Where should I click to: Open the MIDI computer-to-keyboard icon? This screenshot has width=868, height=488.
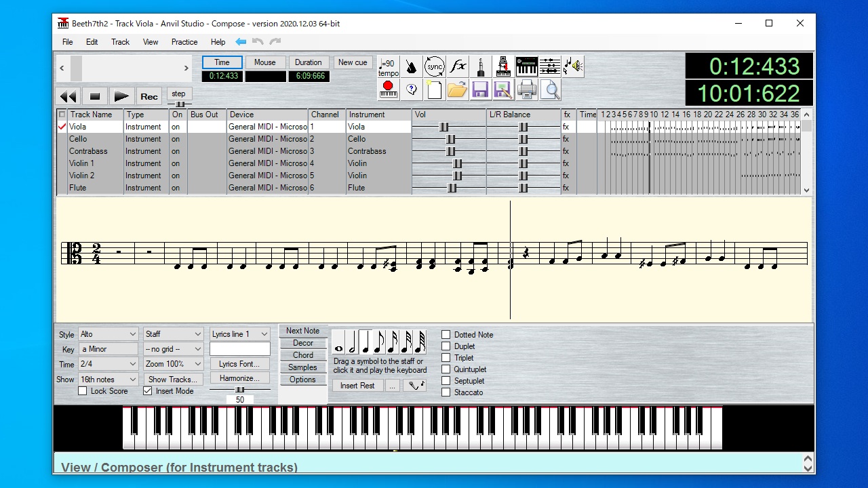click(x=503, y=66)
